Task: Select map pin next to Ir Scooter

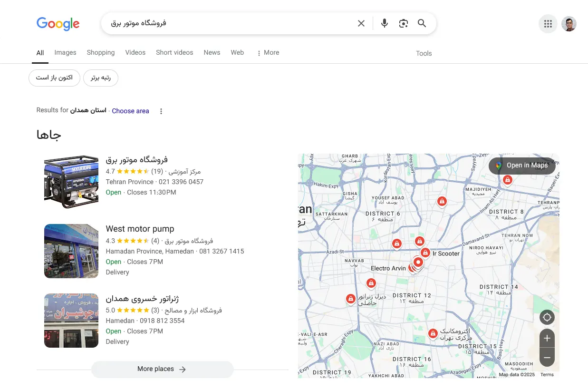Action: tap(425, 253)
